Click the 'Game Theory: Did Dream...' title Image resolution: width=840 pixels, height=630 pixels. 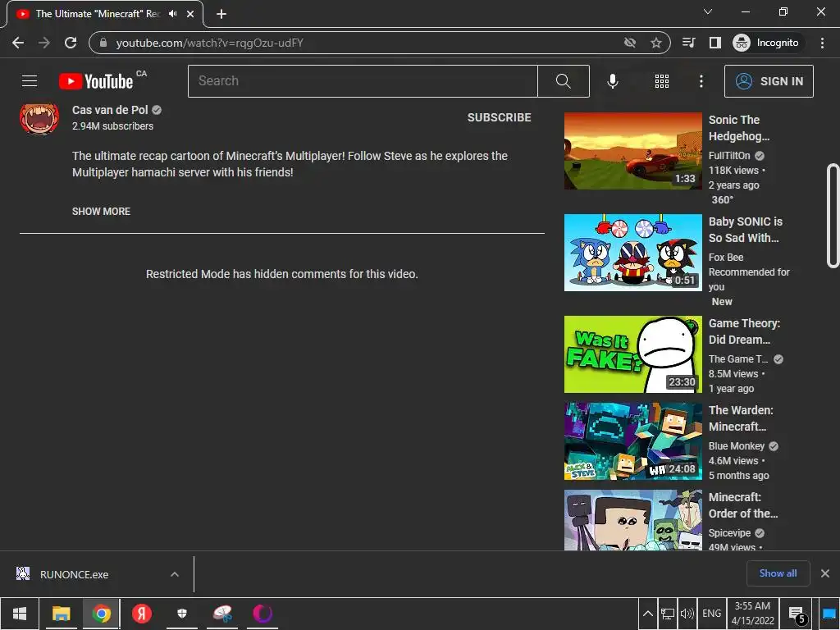pyautogui.click(x=744, y=331)
